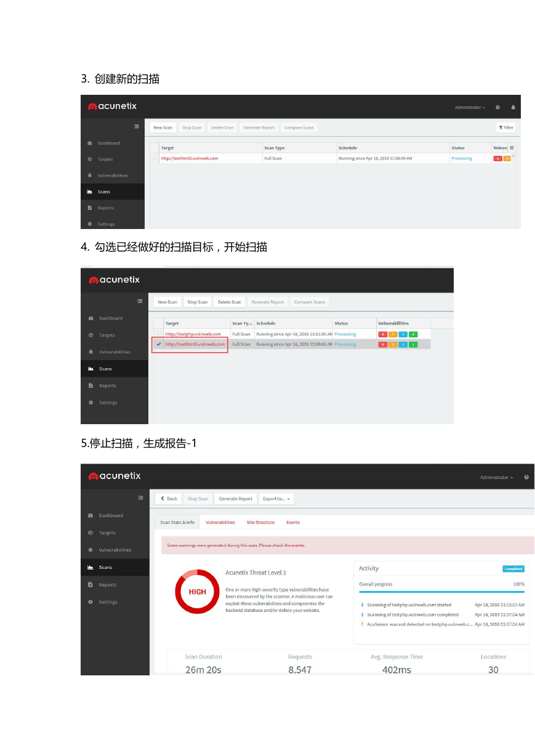Viewport: 535px width, 756px height.
Task: Click Generate Report button in step 5 screenshot
Action: (x=236, y=499)
